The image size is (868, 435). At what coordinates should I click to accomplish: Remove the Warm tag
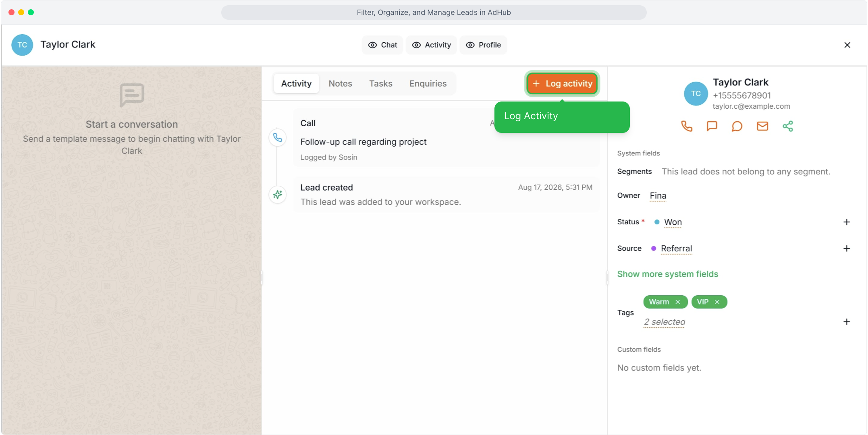pos(678,302)
